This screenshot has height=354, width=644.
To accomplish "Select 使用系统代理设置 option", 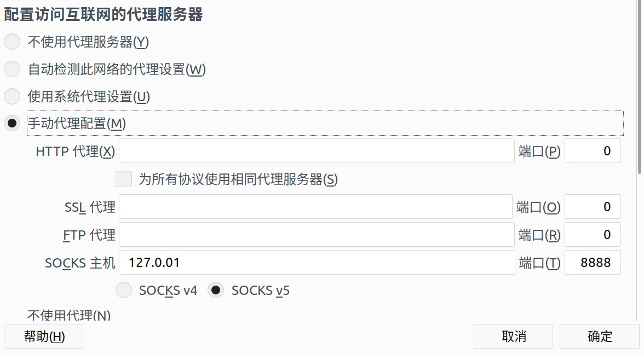I will click(x=12, y=96).
